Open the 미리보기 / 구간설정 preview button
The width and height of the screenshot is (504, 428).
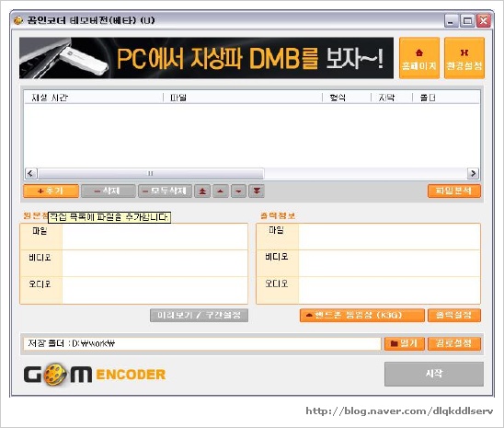coord(199,315)
